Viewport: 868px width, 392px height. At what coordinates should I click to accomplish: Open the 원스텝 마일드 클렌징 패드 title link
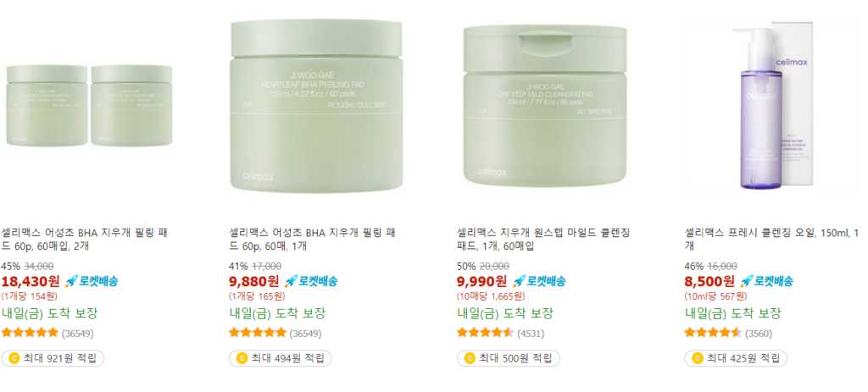[543, 238]
